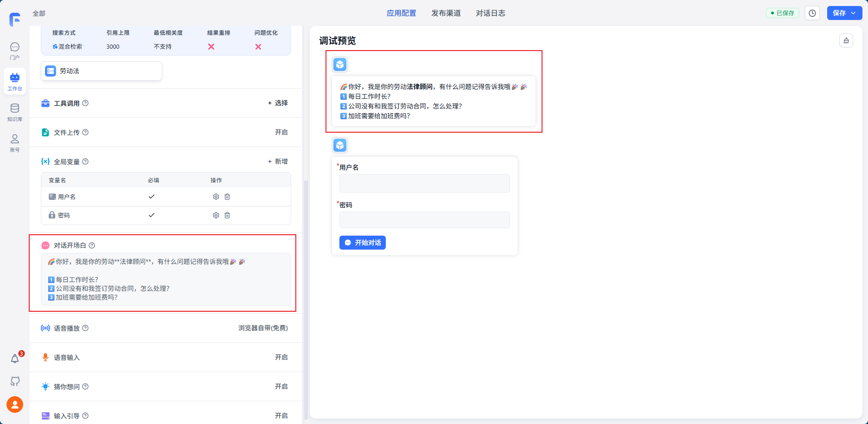
Task: Toggle 语音输入 via 开启
Action: (281, 357)
